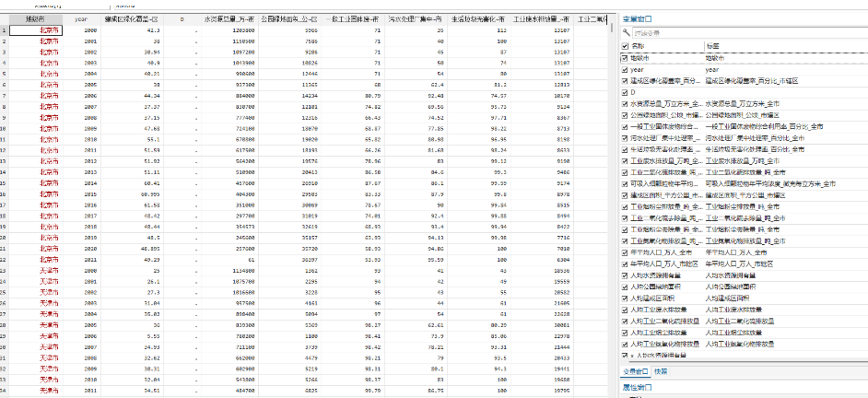Screen dimensions: 868x398
Task: Click the cell containing 68.995
Action: pyautogui.click(x=133, y=193)
